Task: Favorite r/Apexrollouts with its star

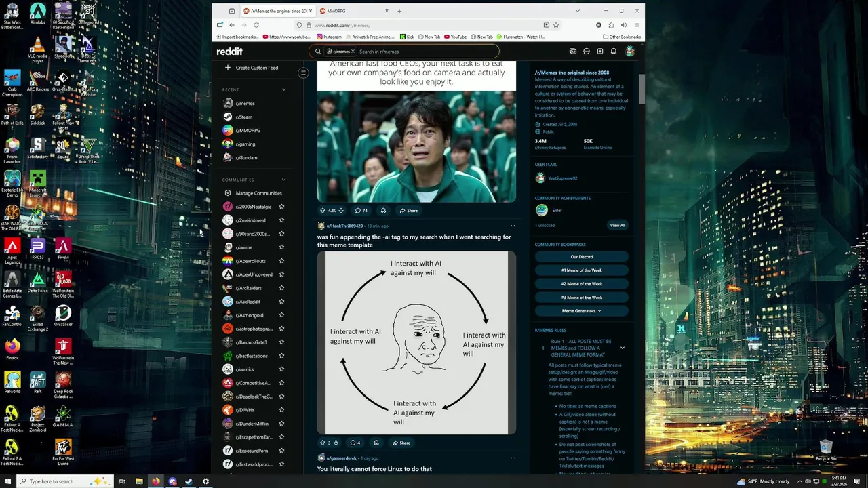Action: tap(281, 261)
